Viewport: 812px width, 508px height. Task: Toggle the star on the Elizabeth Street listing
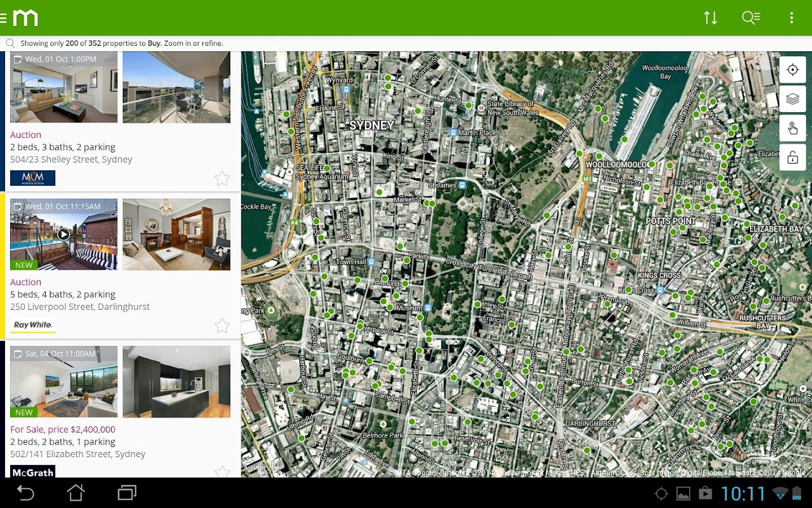click(222, 473)
